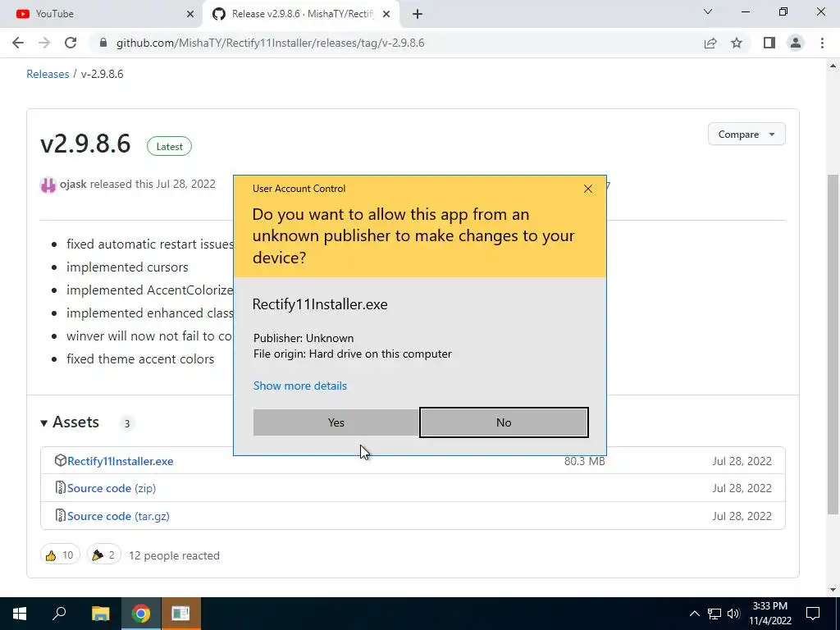
Task: Click the Rectify installer taskbar icon
Action: 180,614
